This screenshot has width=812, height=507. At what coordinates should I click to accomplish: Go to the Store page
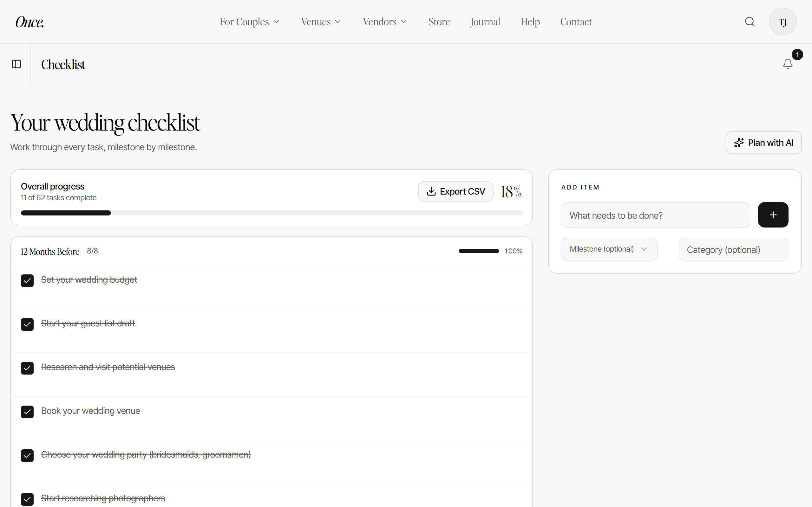coord(439,22)
